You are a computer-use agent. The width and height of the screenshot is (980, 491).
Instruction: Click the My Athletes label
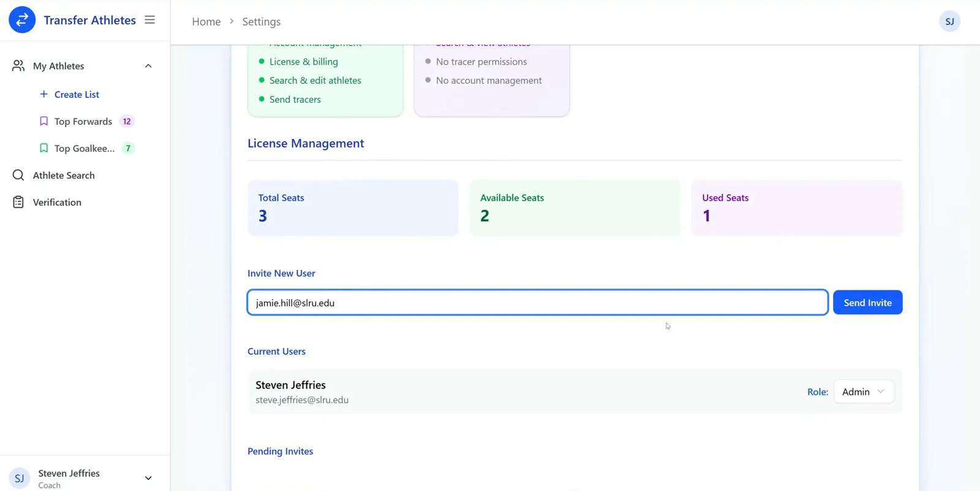(x=59, y=66)
